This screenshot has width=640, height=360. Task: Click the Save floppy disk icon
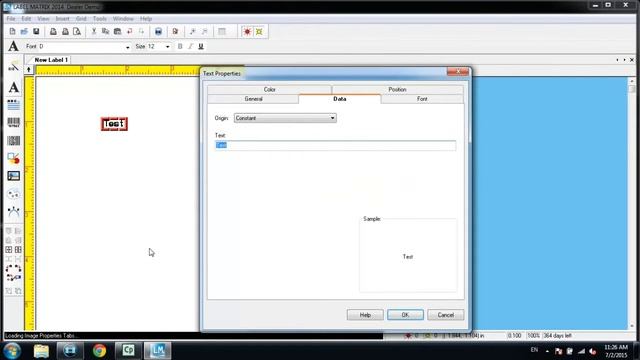36,31
